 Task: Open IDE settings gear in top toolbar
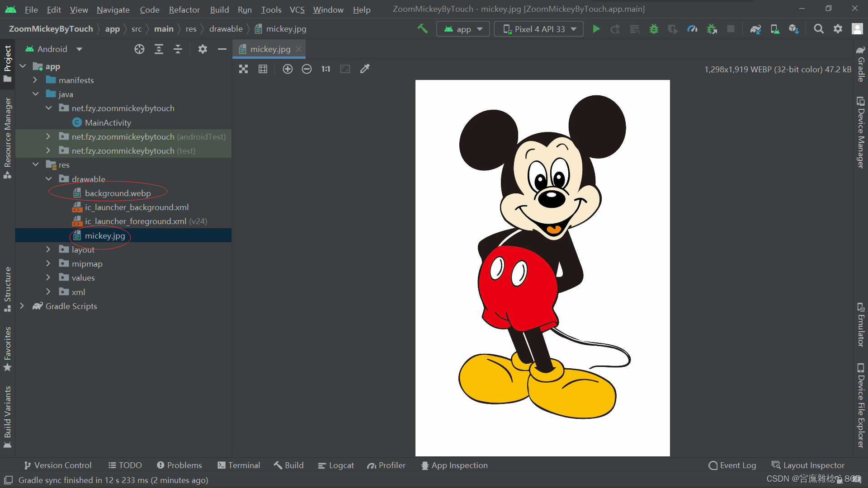point(838,29)
